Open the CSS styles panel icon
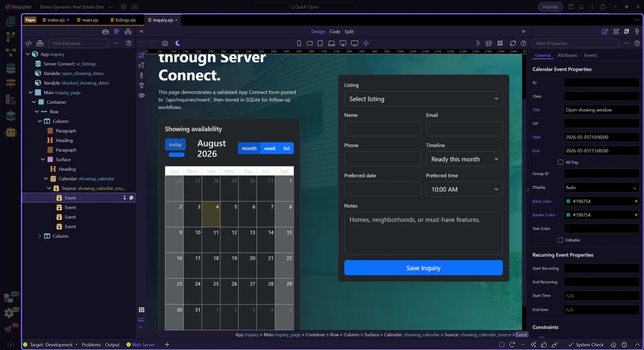 [627, 32]
